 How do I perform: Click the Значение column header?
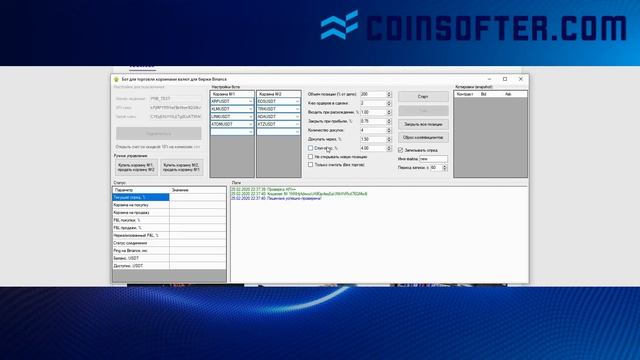coord(198,190)
